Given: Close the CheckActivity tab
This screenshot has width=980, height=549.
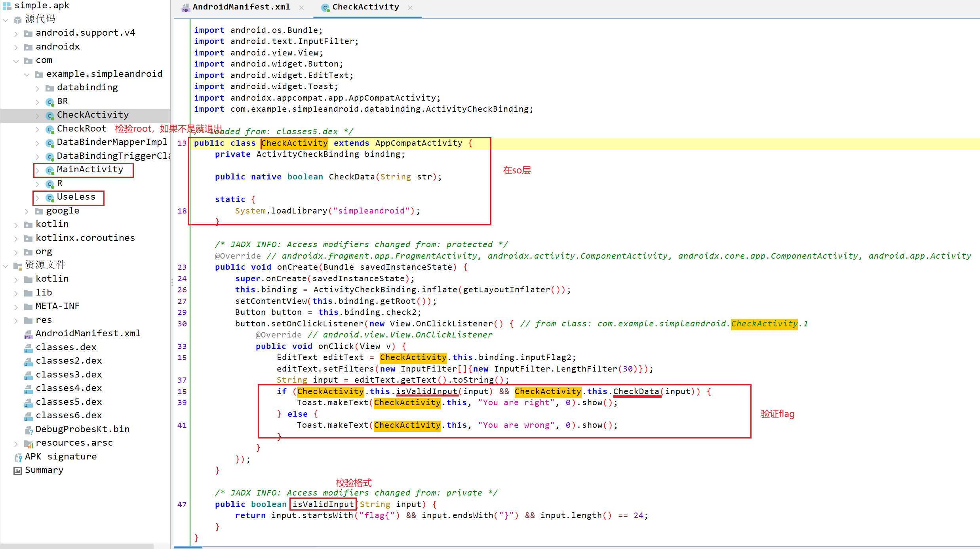Looking at the screenshot, I should 410,8.
